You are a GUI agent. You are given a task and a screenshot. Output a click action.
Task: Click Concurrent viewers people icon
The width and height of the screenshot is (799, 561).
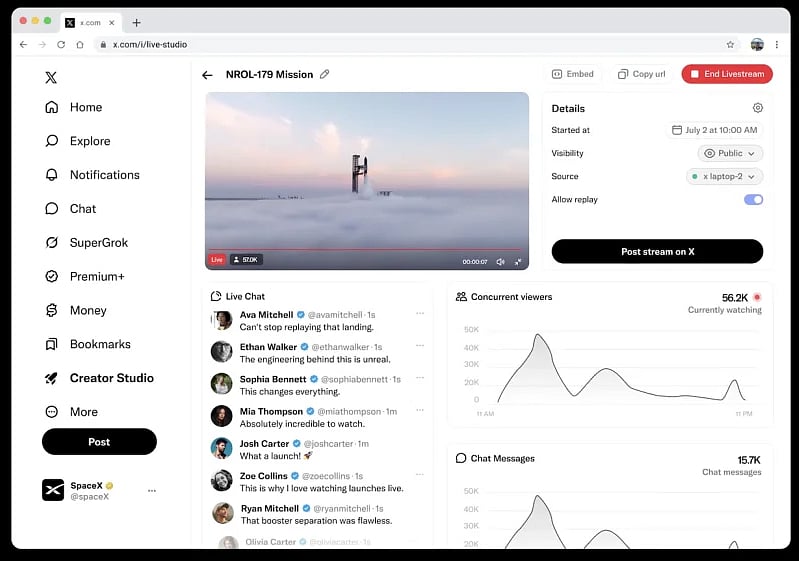click(461, 297)
